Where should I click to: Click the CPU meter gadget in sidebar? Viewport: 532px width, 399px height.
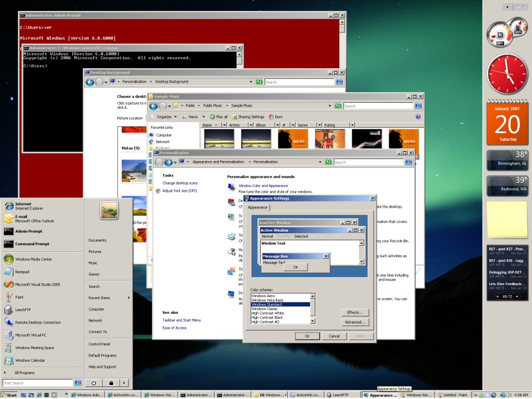500,35
